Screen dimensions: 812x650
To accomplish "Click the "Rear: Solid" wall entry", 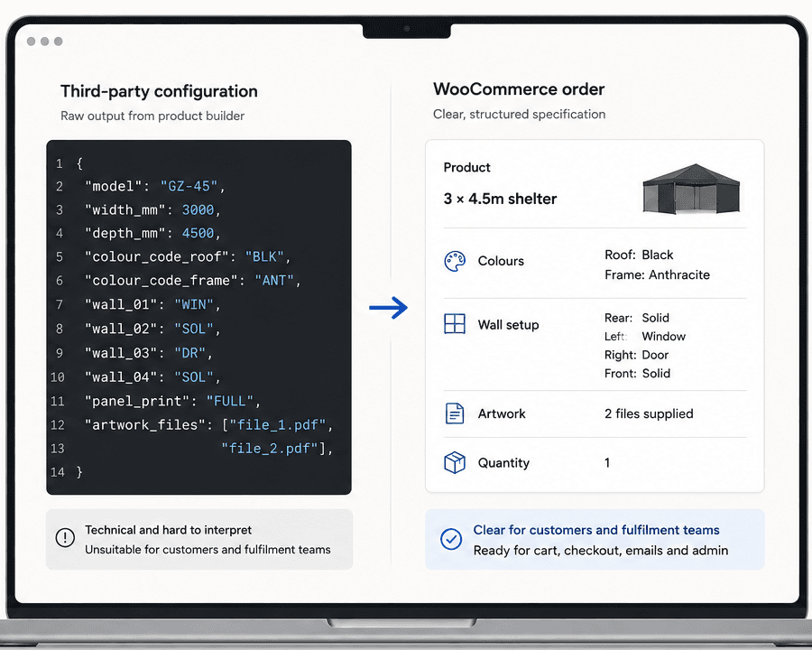I will [x=636, y=318].
